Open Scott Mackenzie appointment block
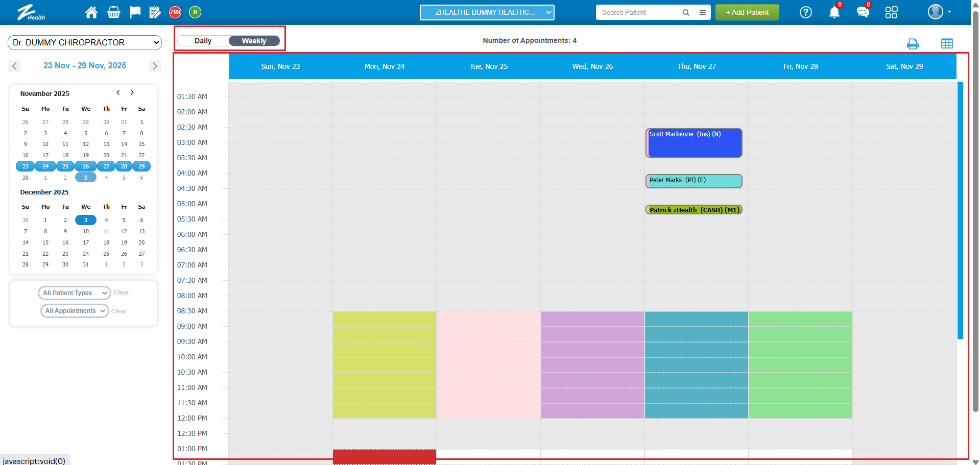The width and height of the screenshot is (980, 465). 694,143
